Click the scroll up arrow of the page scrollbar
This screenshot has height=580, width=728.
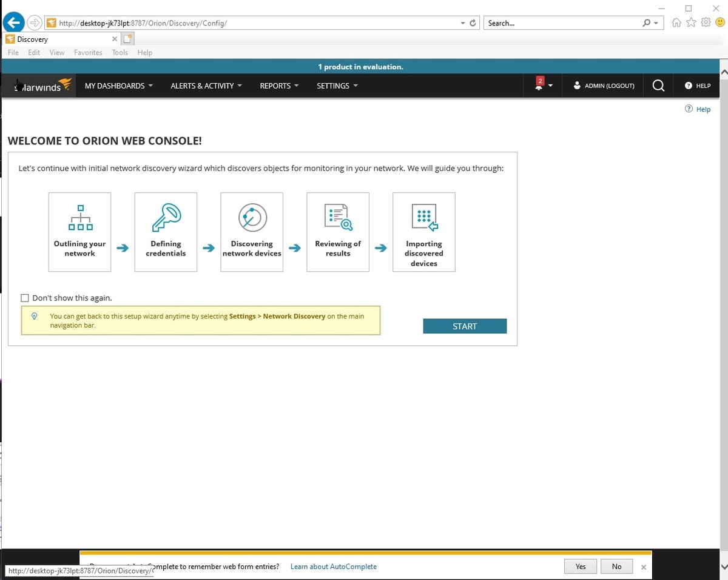tap(723, 72)
